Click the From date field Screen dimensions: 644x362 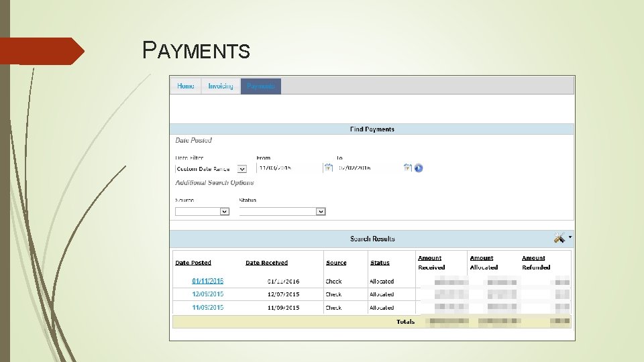pos(290,168)
